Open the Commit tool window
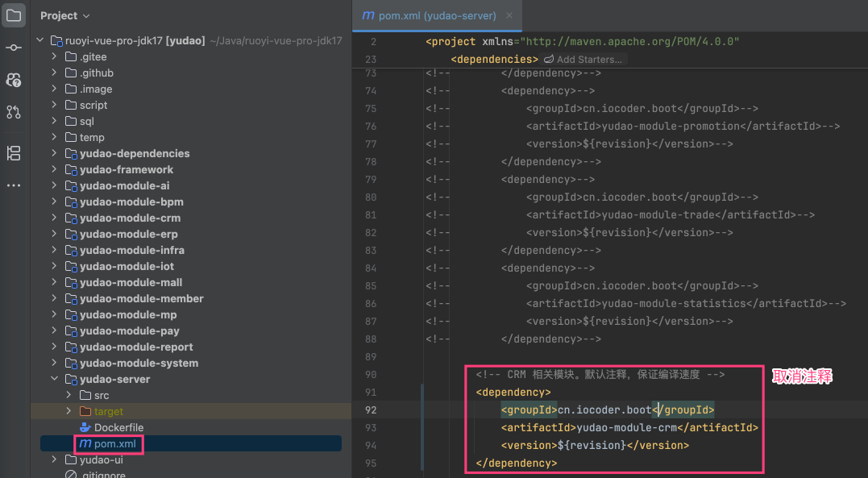This screenshot has width=868, height=478. coord(14,48)
